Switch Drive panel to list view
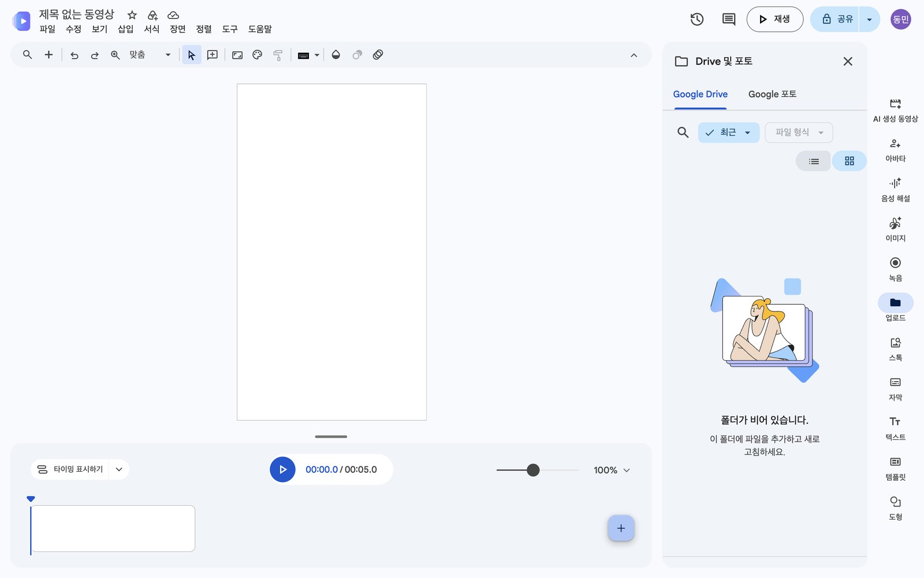The height and width of the screenshot is (578, 924). tap(814, 161)
